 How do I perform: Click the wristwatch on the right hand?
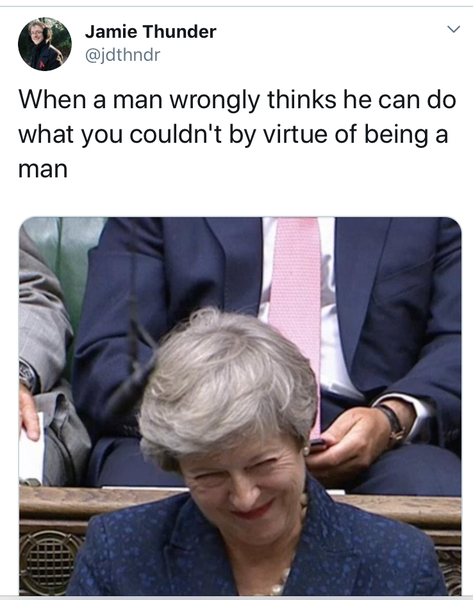[394, 425]
